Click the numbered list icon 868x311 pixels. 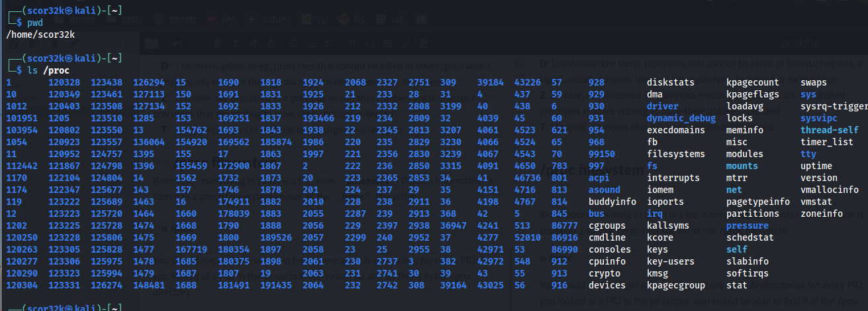[x=312, y=43]
